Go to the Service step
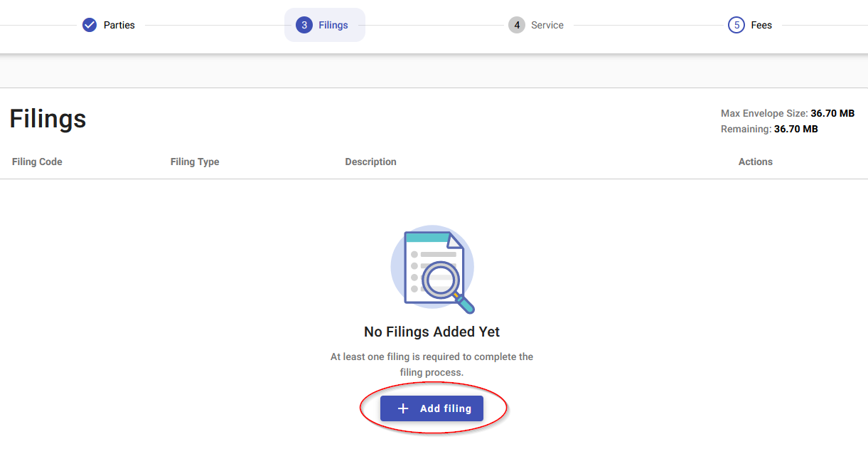 547,25
